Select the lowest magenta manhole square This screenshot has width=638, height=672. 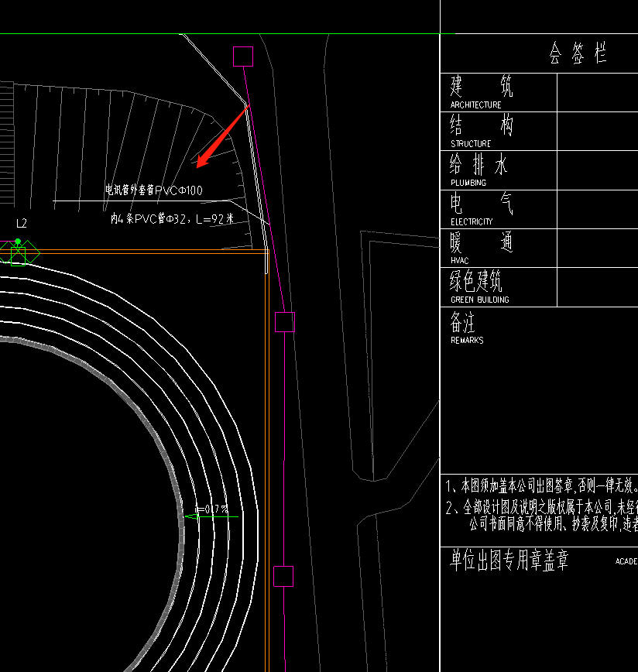click(x=283, y=577)
